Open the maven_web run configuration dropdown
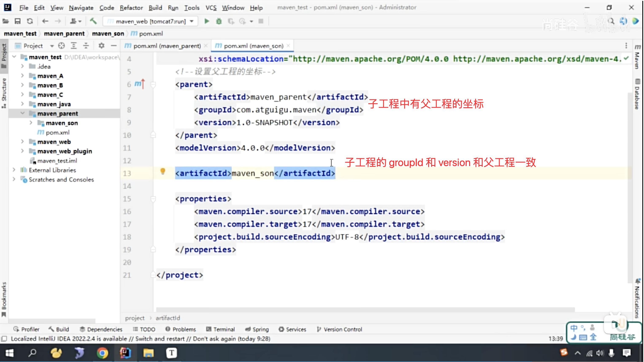Image resolution: width=644 pixels, height=362 pixels. [150, 21]
